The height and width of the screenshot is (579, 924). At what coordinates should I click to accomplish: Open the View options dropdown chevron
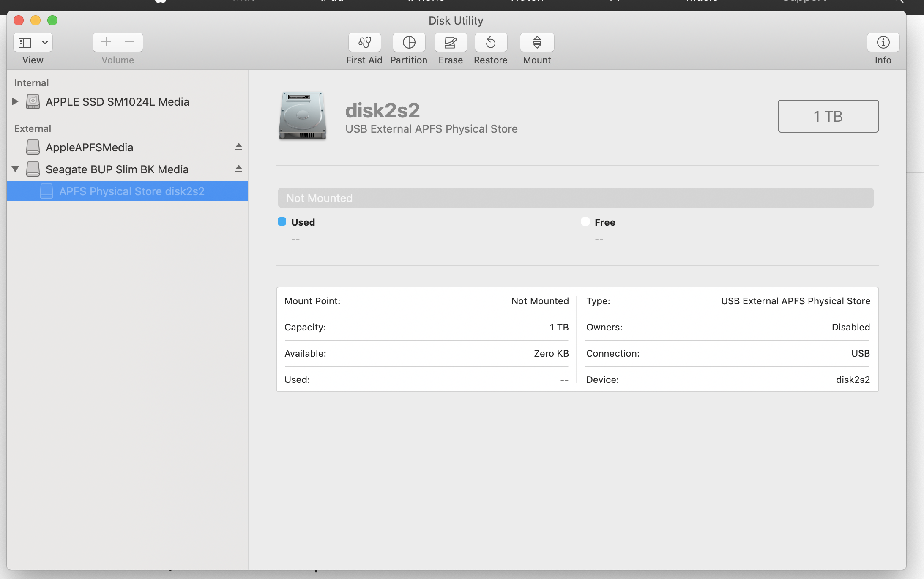tap(45, 42)
